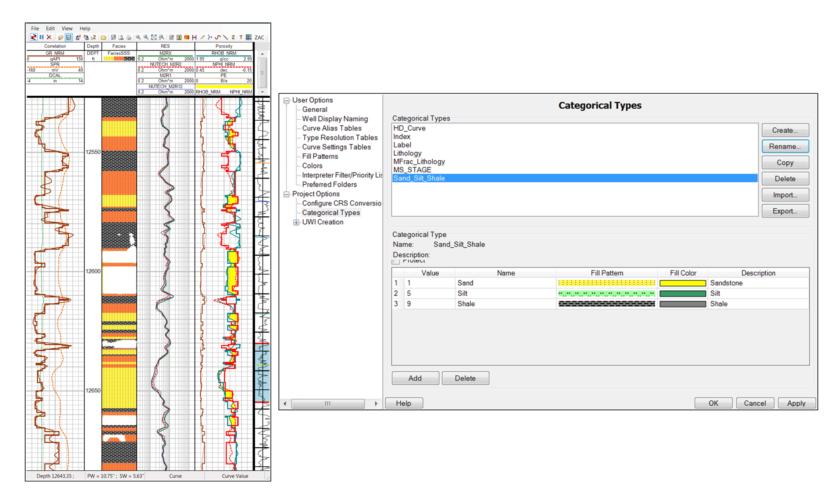Click the yellow Sandstone fill color swatch

pyautogui.click(x=690, y=283)
